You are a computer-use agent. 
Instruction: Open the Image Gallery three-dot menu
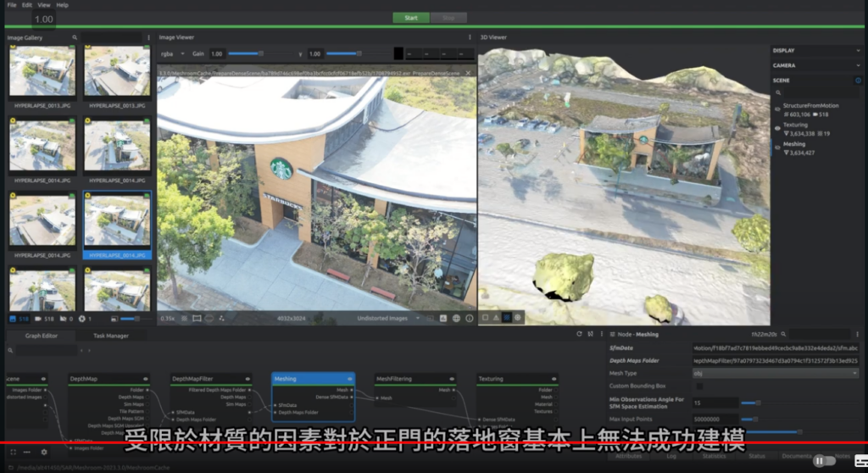(x=148, y=37)
